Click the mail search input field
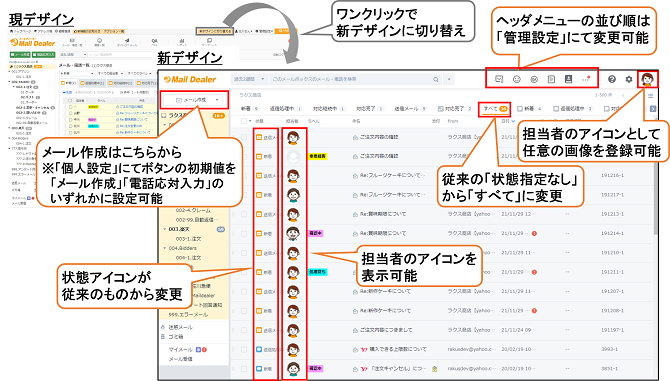 pos(350,79)
